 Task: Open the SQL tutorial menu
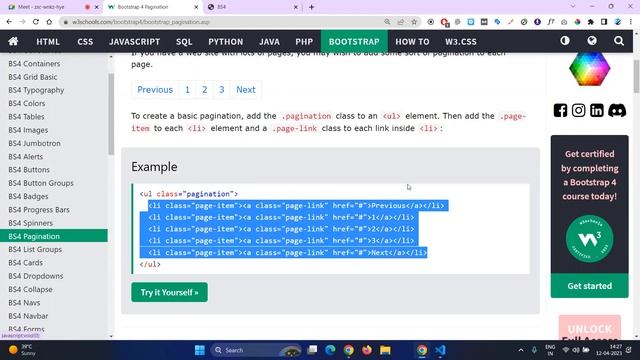point(184,42)
